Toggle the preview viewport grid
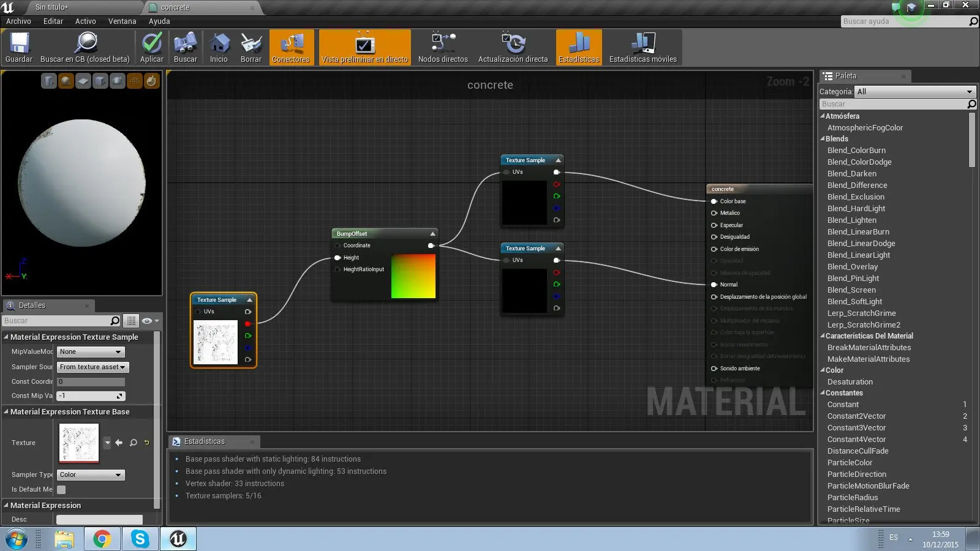Viewport: 980px width, 551px height. (x=135, y=81)
